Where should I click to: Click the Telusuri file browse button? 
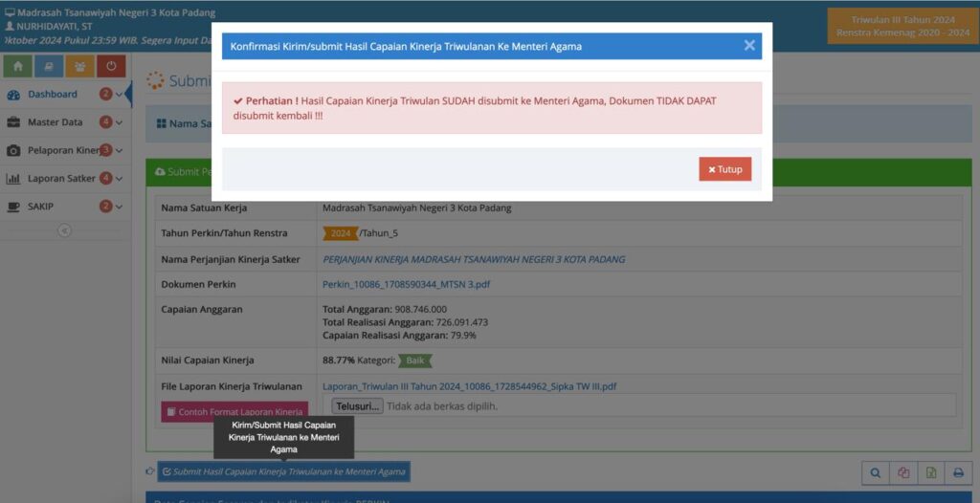[x=358, y=405]
